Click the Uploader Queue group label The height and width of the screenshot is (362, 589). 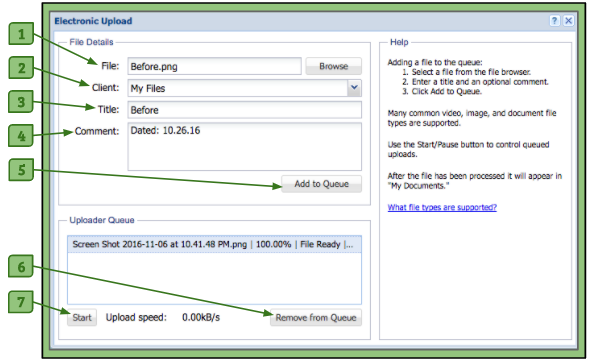click(102, 220)
